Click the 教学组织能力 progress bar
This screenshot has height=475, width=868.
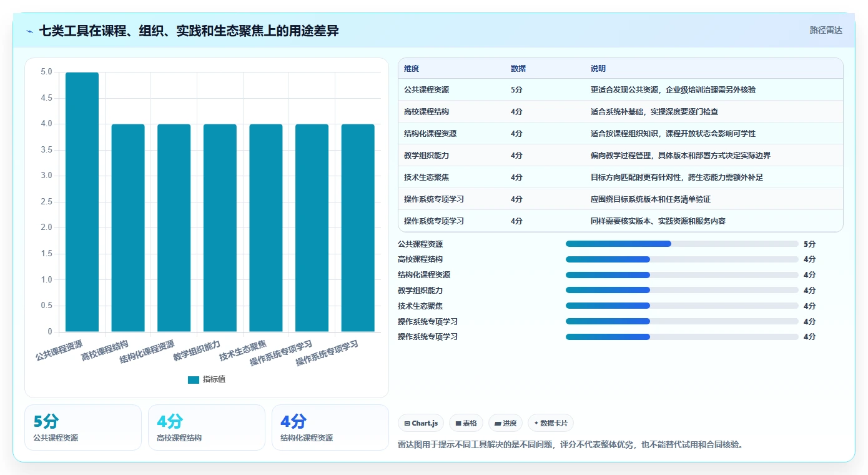tap(682, 290)
